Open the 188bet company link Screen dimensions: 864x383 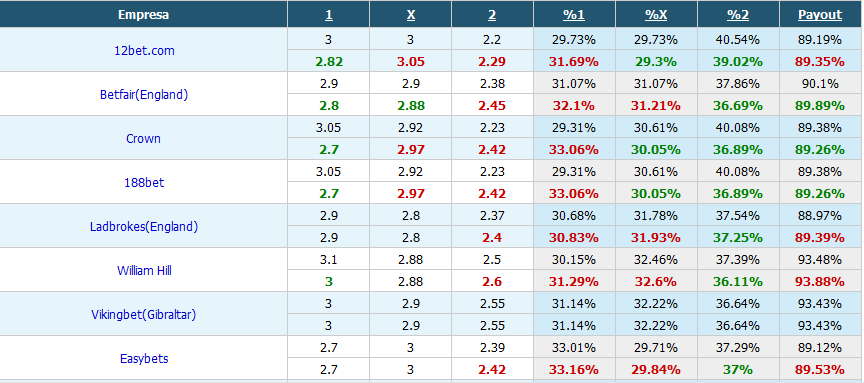point(144,182)
